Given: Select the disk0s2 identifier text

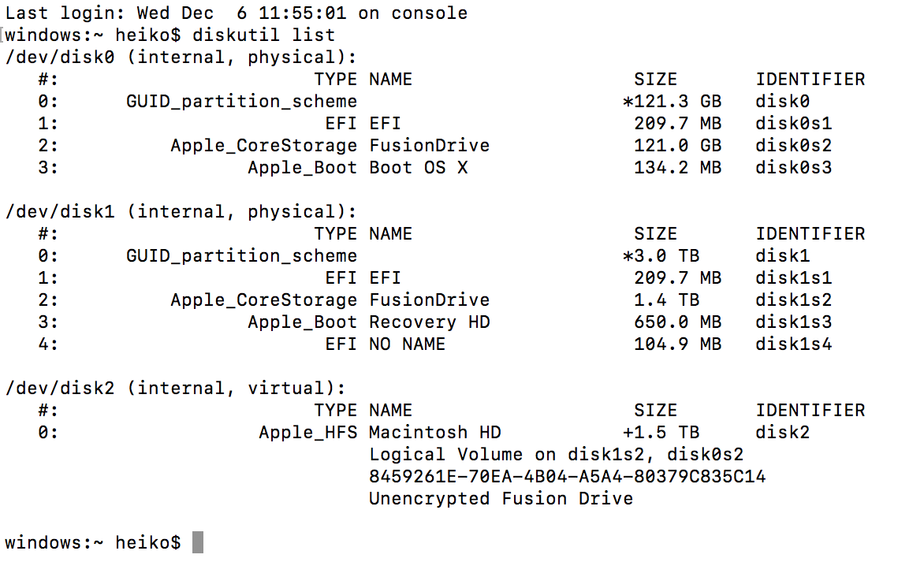Looking at the screenshot, I should tap(793, 146).
